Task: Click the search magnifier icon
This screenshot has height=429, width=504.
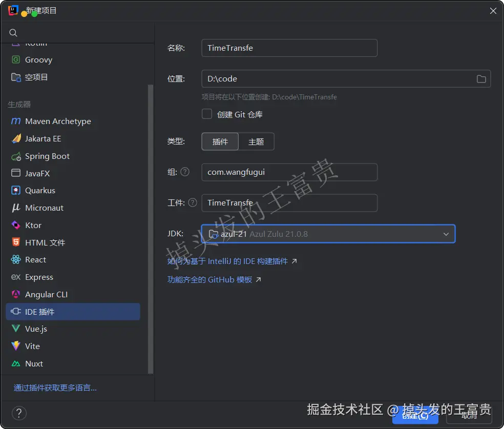Action: click(x=13, y=33)
